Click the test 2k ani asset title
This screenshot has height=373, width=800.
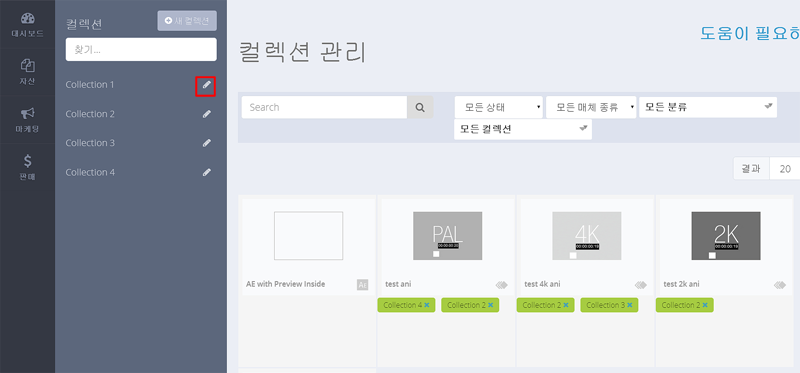coord(682,284)
